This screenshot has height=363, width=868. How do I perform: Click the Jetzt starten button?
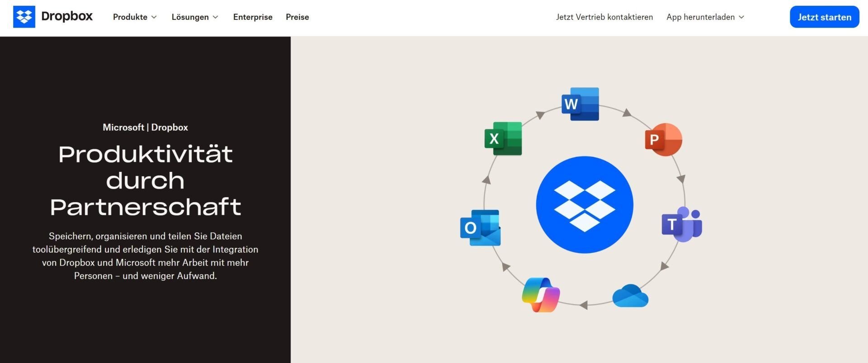point(824,17)
